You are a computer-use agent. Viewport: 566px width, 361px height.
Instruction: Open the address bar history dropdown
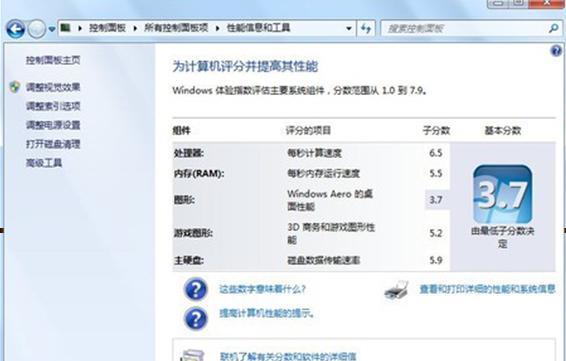point(349,29)
